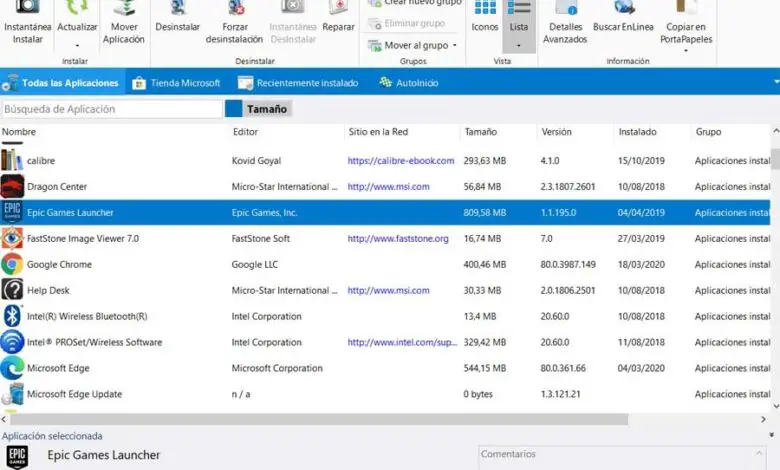Collapse the Aplicación seleccionada panel
This screenshot has width=780, height=470.
click(772, 435)
